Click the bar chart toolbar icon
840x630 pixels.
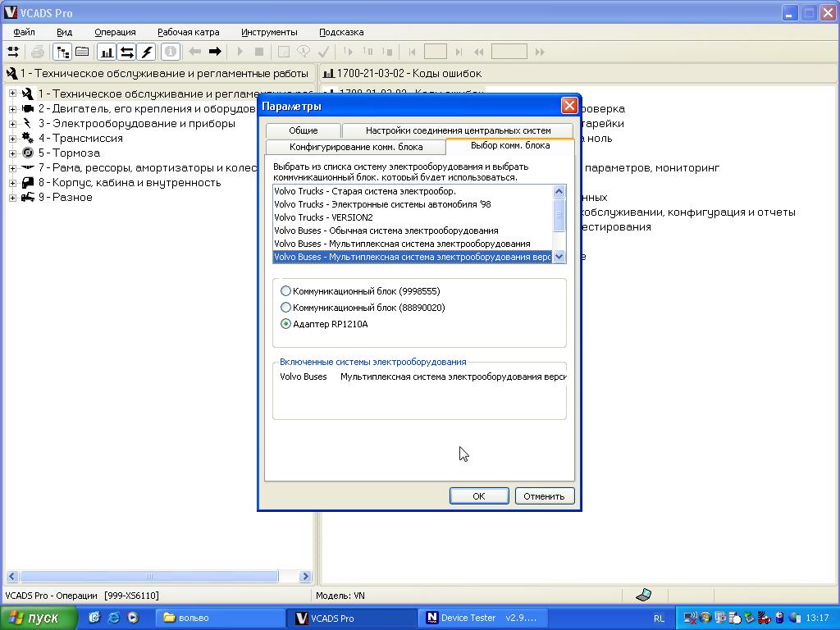tap(107, 52)
